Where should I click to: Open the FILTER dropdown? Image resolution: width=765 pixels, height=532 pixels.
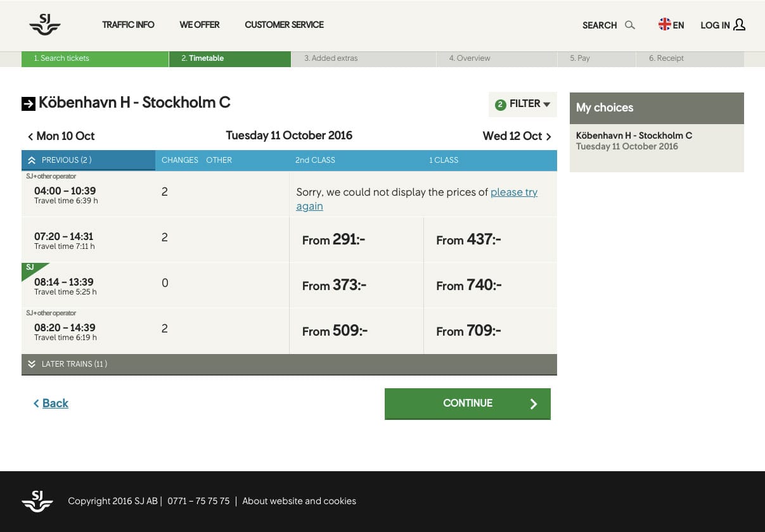point(522,104)
